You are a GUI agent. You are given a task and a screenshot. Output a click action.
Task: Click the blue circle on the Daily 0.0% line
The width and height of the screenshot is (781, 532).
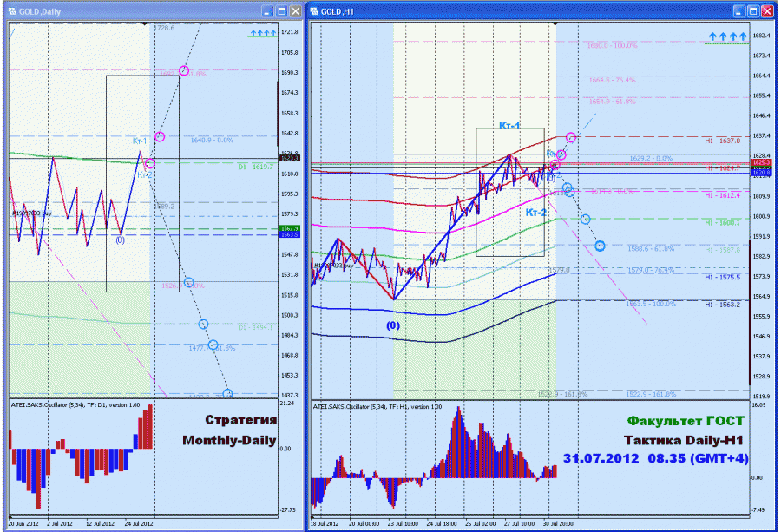coord(188,282)
